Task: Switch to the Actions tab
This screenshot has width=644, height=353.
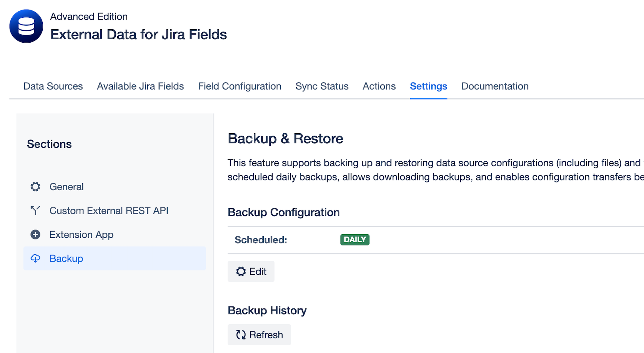Action: [x=379, y=86]
